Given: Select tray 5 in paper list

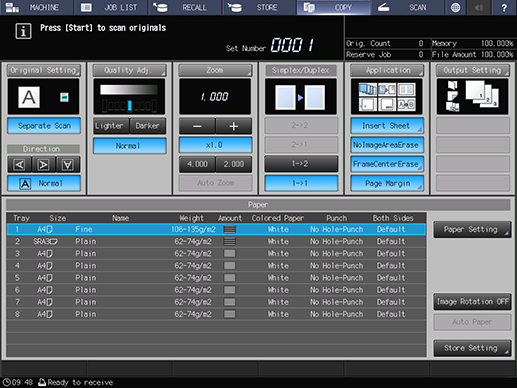Looking at the screenshot, I should tap(216, 278).
